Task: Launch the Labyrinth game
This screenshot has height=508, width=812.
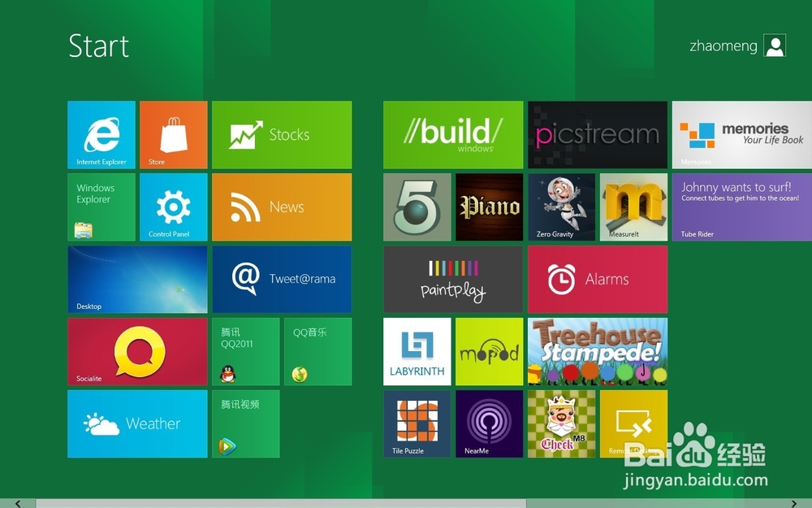Action: [x=417, y=351]
